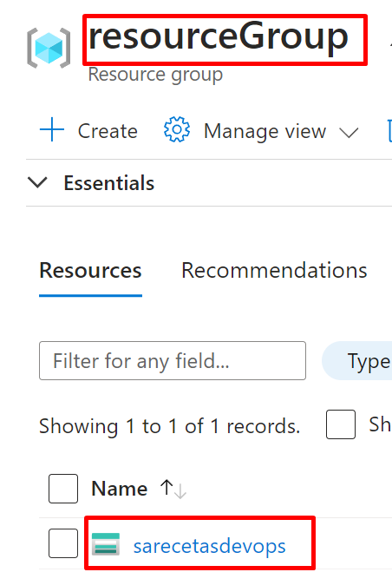Click the resource group cube icon
Viewport: 392px width, 572px height.
[x=49, y=48]
